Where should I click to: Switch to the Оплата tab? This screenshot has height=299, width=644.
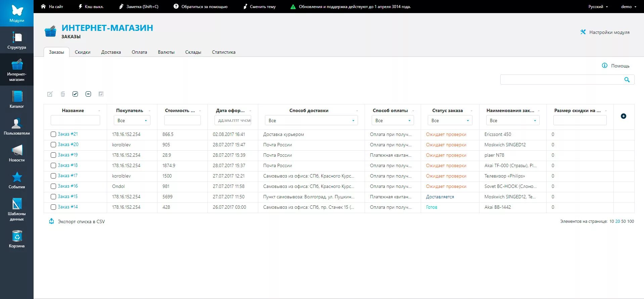tap(139, 52)
